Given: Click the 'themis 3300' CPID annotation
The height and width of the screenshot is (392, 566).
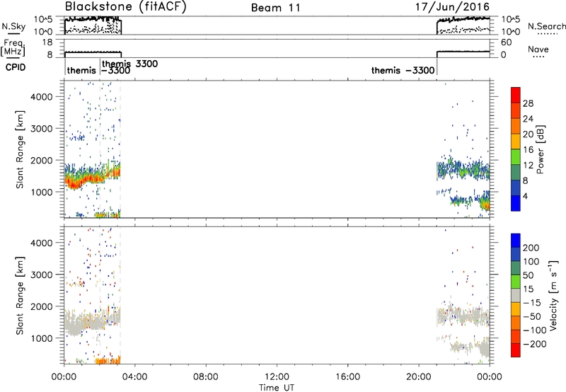Looking at the screenshot, I should click(130, 64).
